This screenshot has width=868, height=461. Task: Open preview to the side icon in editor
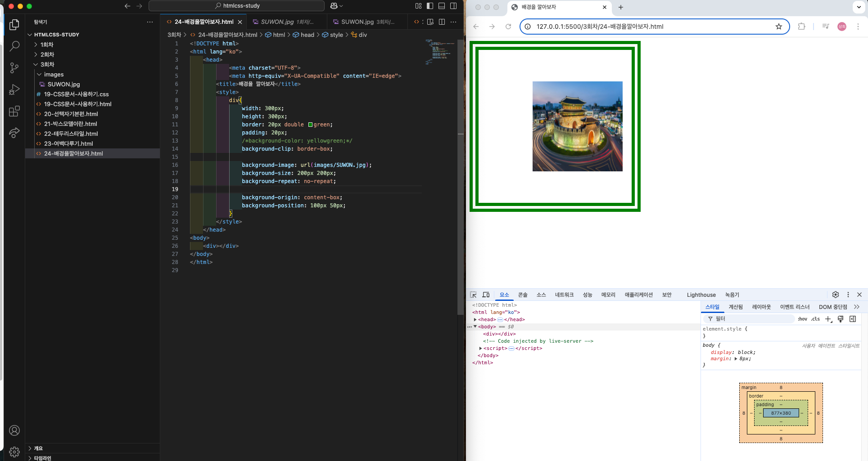coord(430,22)
